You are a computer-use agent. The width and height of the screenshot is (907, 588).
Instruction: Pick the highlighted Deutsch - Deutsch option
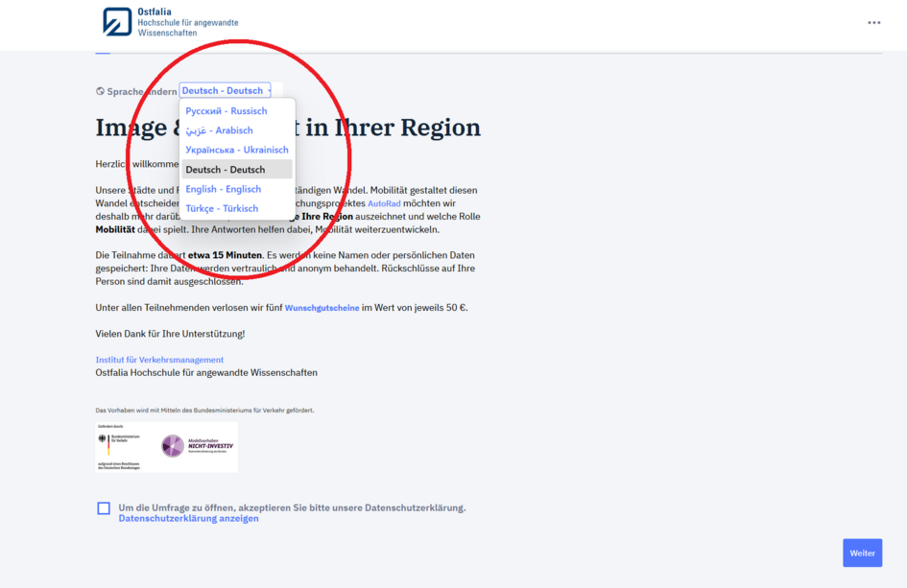pos(236,170)
